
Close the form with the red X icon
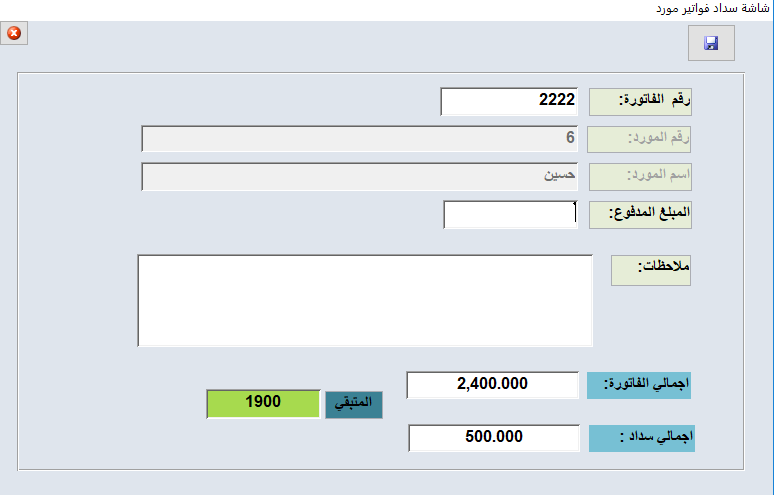point(14,33)
